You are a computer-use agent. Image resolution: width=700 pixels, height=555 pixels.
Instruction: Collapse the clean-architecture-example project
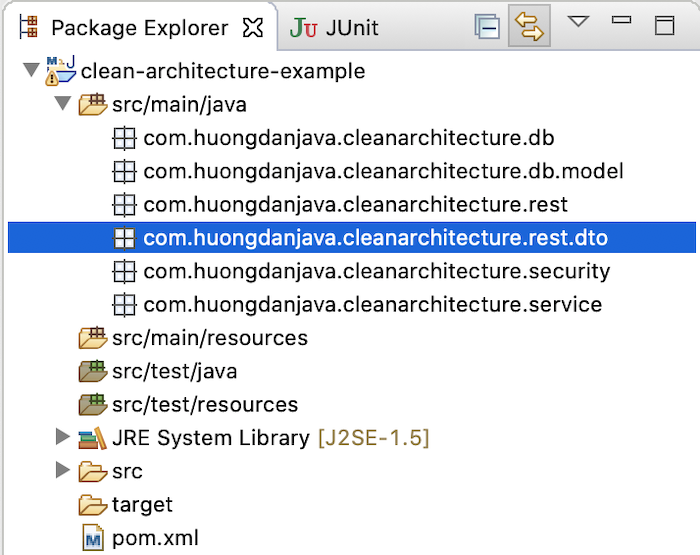tap(31, 70)
